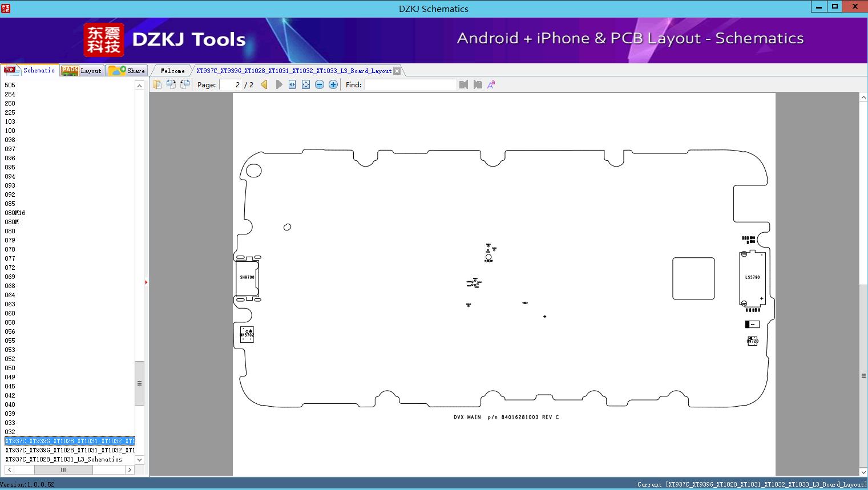Image resolution: width=868 pixels, height=490 pixels.
Task: Select list item 032
Action: [10, 432]
